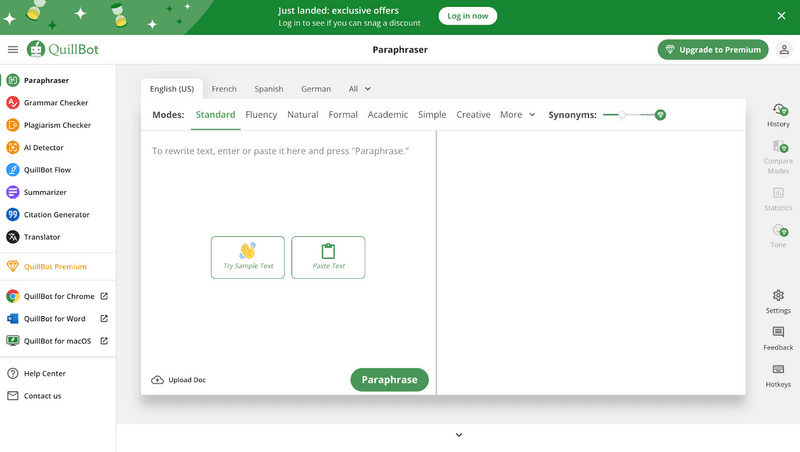800x452 pixels.
Task: Select the French language tab
Action: (224, 89)
